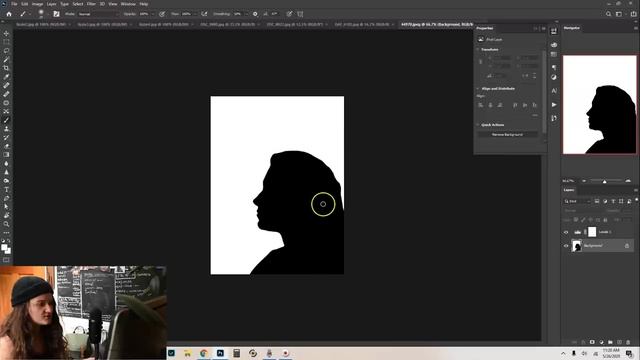Image resolution: width=640 pixels, height=360 pixels.
Task: Collapse the Align and Distribute section
Action: [478, 89]
